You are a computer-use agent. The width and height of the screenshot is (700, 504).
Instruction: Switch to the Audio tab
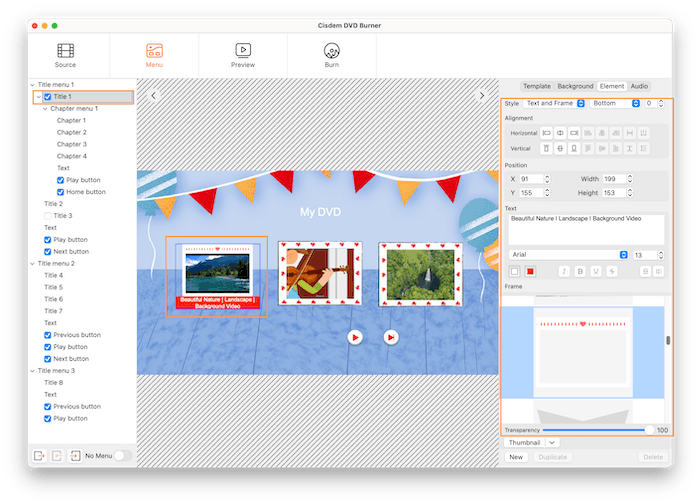(x=639, y=86)
